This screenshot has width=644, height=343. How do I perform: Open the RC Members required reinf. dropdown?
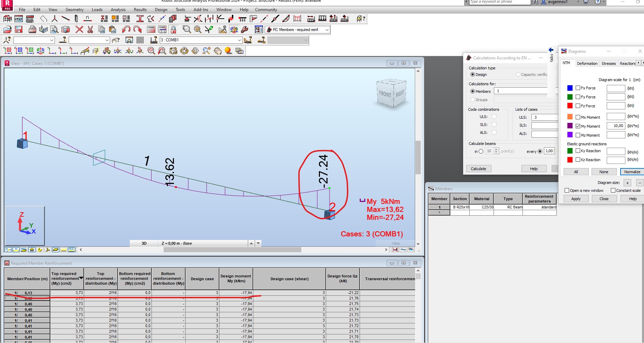pyautogui.click(x=327, y=30)
